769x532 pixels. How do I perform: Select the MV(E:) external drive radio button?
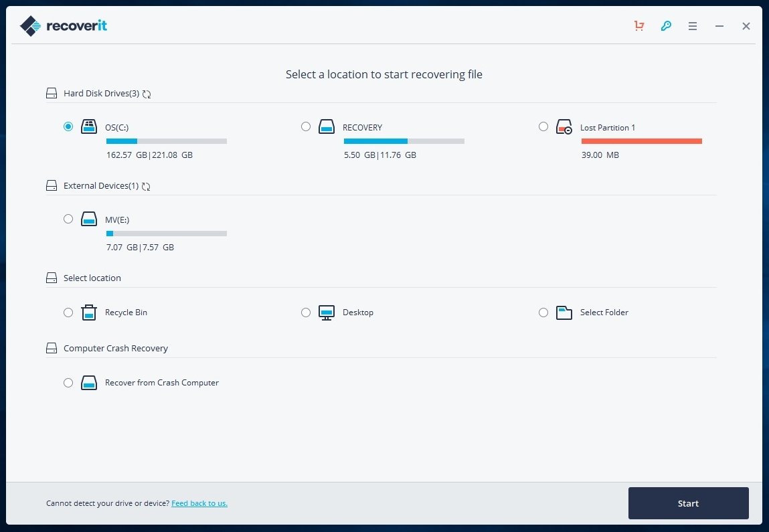tap(68, 219)
